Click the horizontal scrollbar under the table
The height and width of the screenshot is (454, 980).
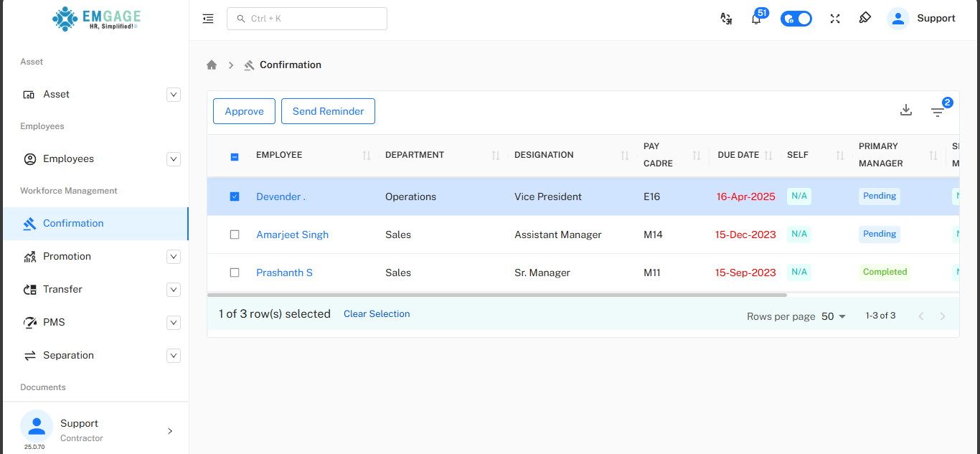click(x=496, y=295)
